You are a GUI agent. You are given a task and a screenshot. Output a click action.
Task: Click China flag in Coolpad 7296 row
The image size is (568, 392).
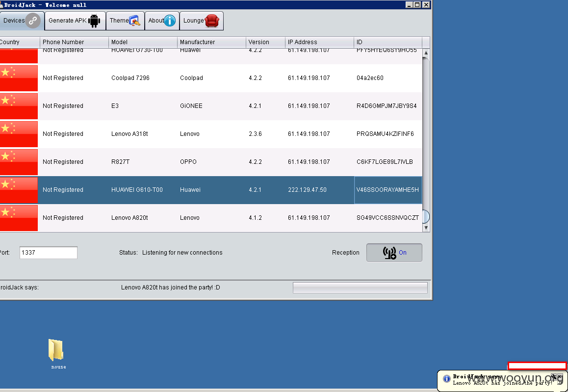point(19,78)
